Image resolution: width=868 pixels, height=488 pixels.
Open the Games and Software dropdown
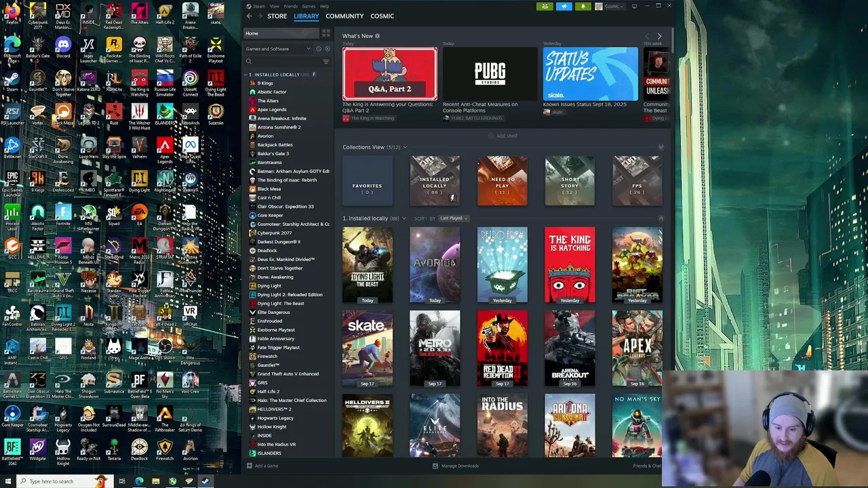coord(278,49)
